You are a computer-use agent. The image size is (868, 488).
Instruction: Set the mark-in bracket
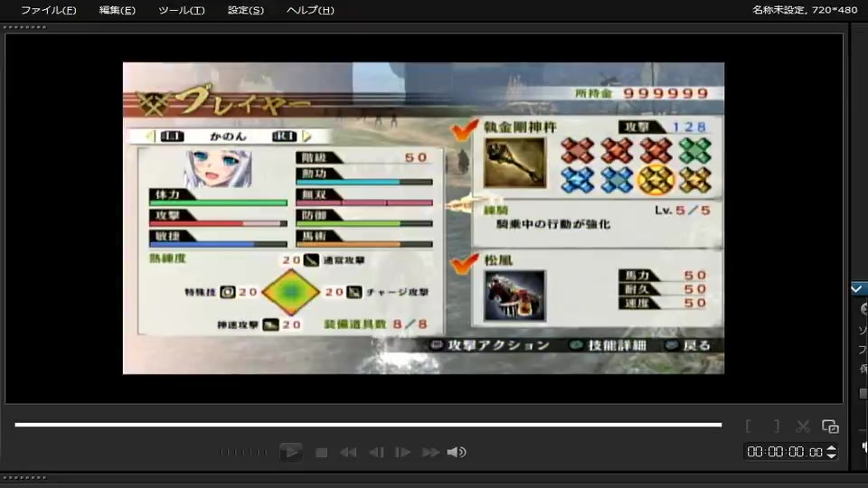tap(749, 426)
